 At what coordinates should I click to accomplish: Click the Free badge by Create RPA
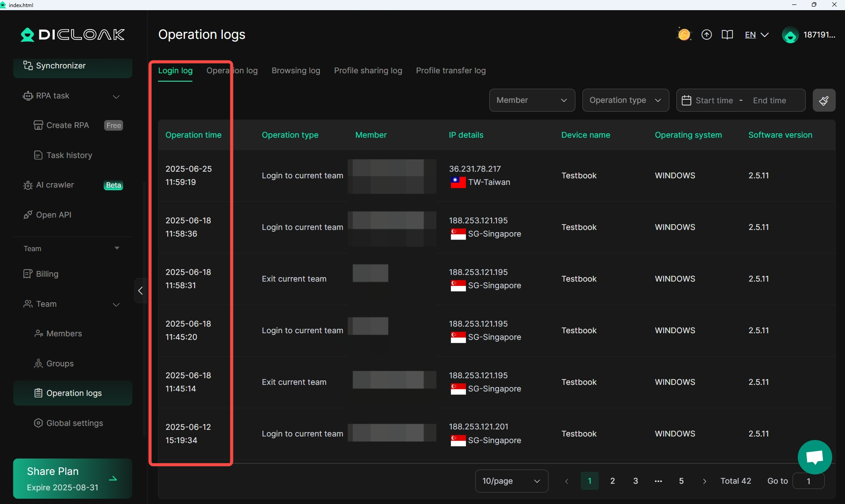pos(113,125)
